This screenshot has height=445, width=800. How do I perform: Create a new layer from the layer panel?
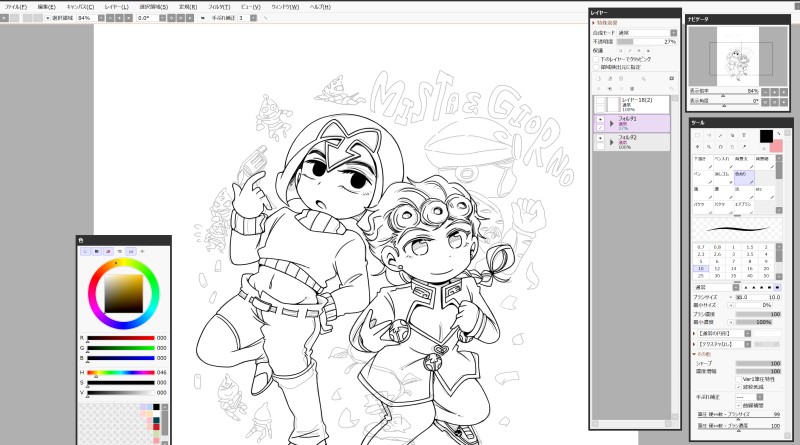tap(598, 79)
